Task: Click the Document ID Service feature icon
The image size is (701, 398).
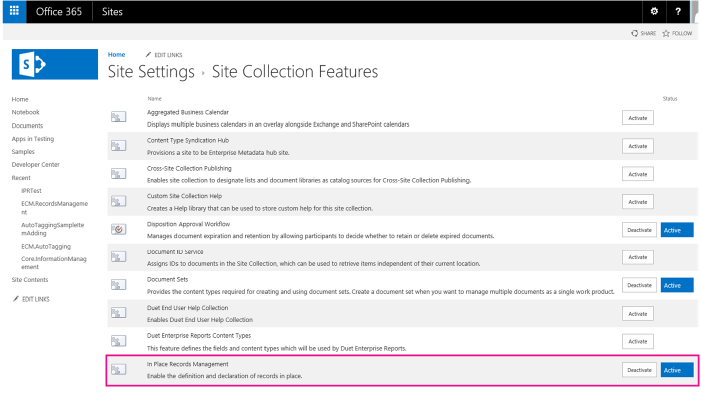Action: 118,257
